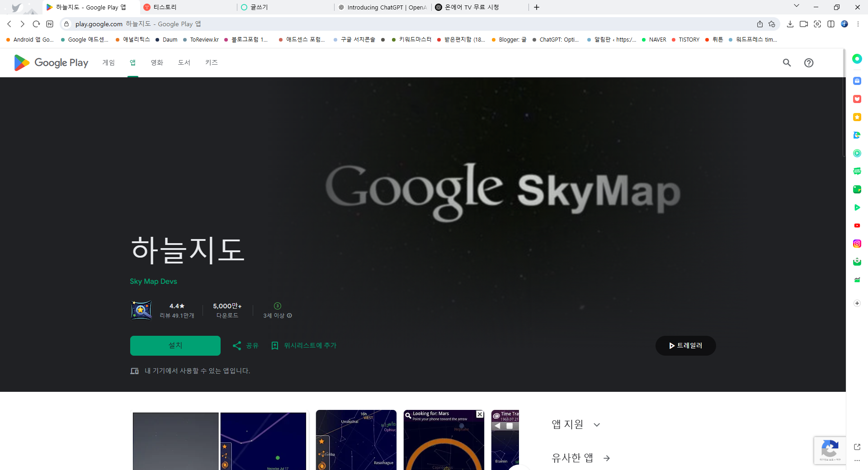Switch to the 글쓰기 browser tab
Image resolution: width=868 pixels, height=470 pixels.
285,7
